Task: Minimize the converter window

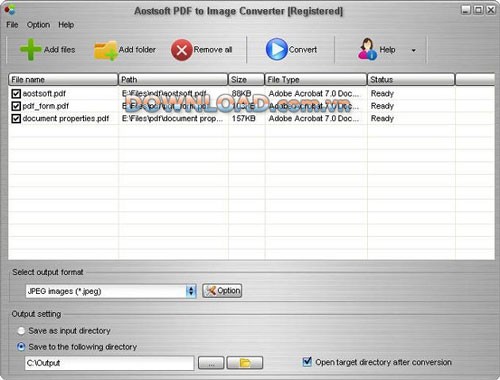Action: click(466, 10)
